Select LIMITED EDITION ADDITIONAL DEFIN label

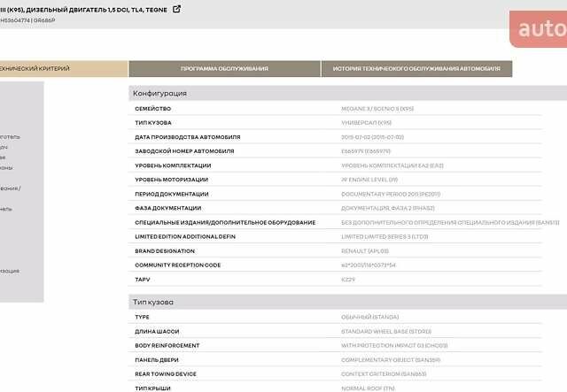(185, 236)
